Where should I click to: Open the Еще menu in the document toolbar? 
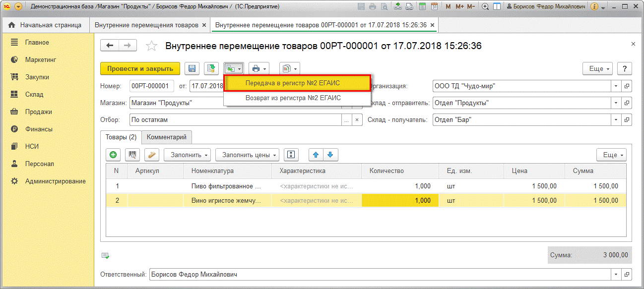(598, 68)
